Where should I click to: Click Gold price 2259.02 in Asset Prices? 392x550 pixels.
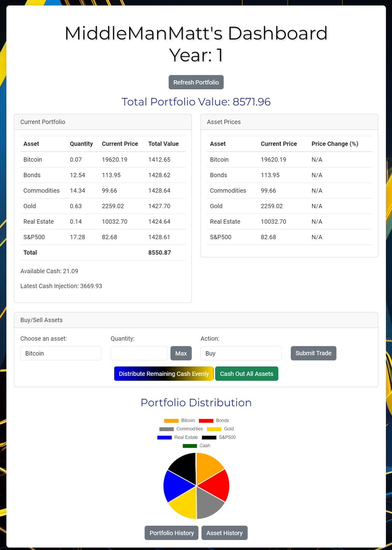point(272,206)
